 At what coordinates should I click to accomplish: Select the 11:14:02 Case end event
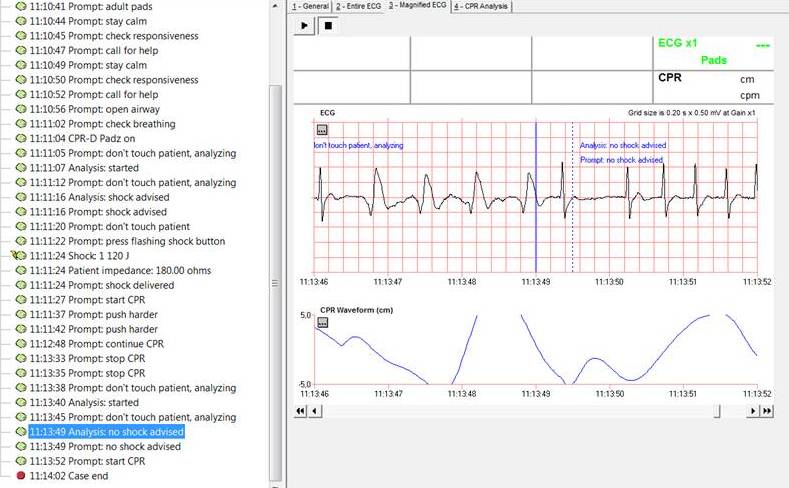point(69,476)
